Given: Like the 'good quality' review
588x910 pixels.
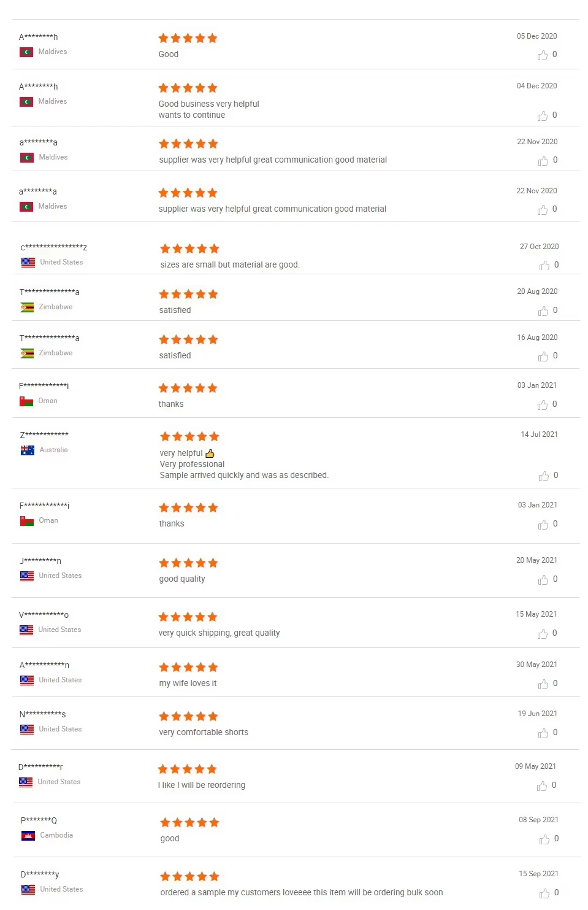Looking at the screenshot, I should pos(543,580).
